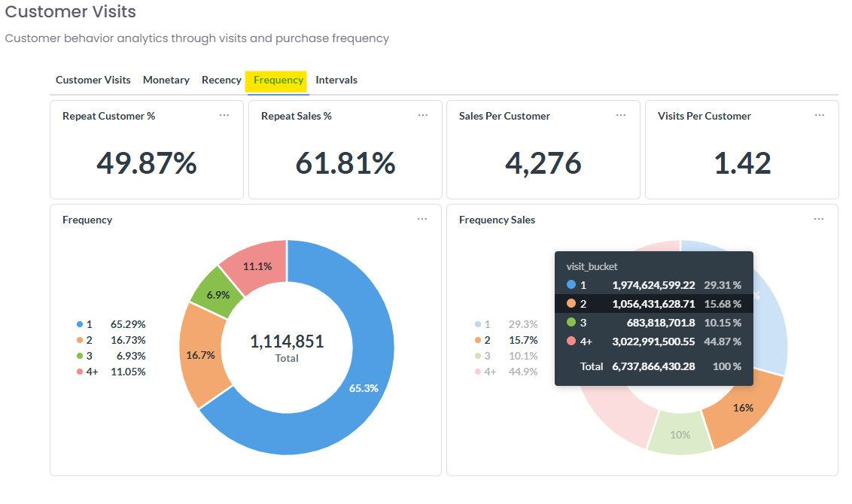The height and width of the screenshot is (504, 852).
Task: Toggle bucket 4+ in Frequency legend
Action: pos(111,372)
